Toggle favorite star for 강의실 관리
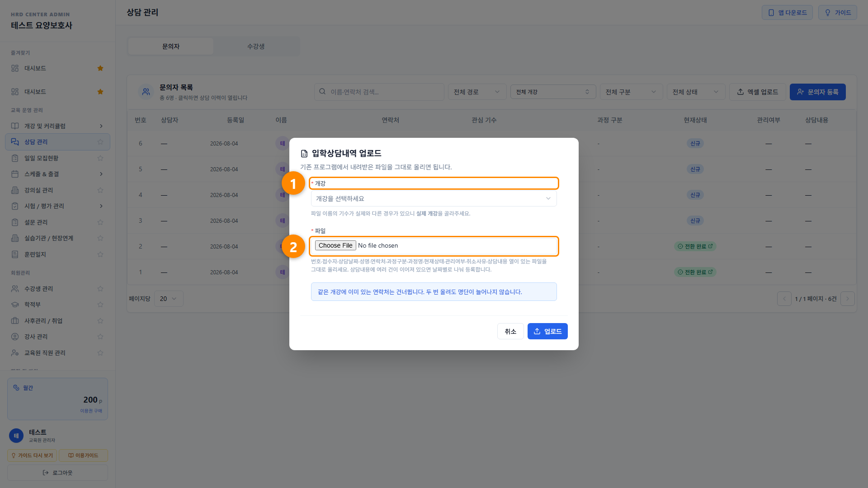The width and height of the screenshot is (868, 488). (100, 190)
